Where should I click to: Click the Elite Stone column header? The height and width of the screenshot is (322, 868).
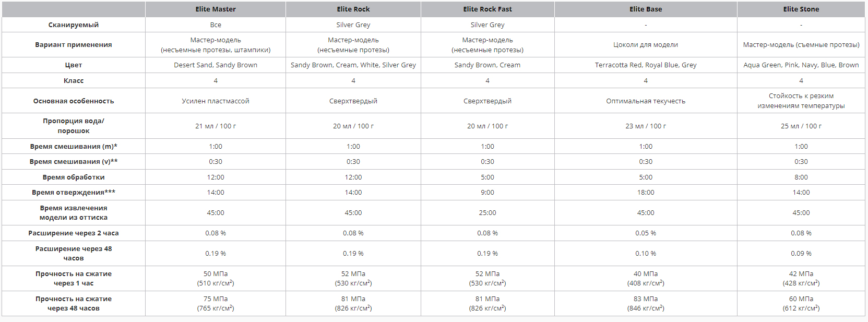[801, 9]
